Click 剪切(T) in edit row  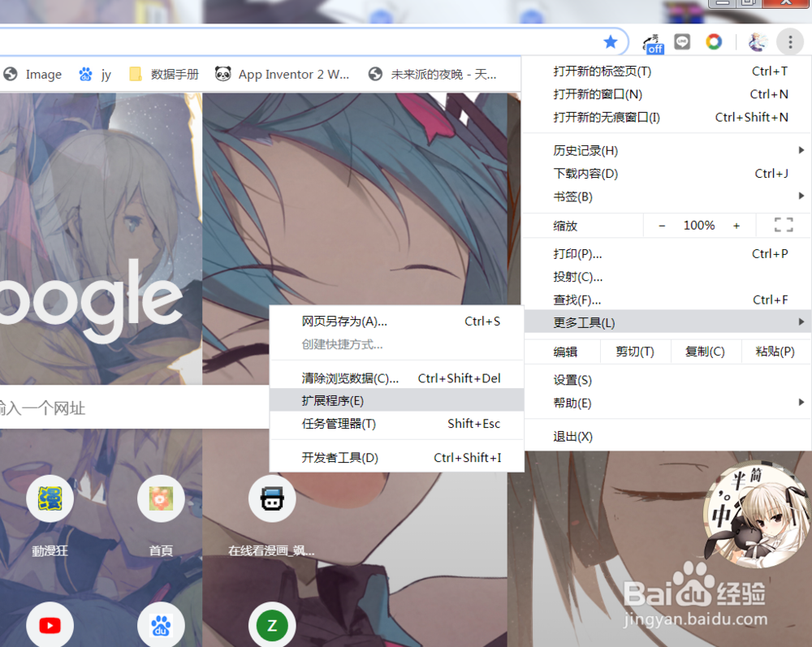coord(635,352)
